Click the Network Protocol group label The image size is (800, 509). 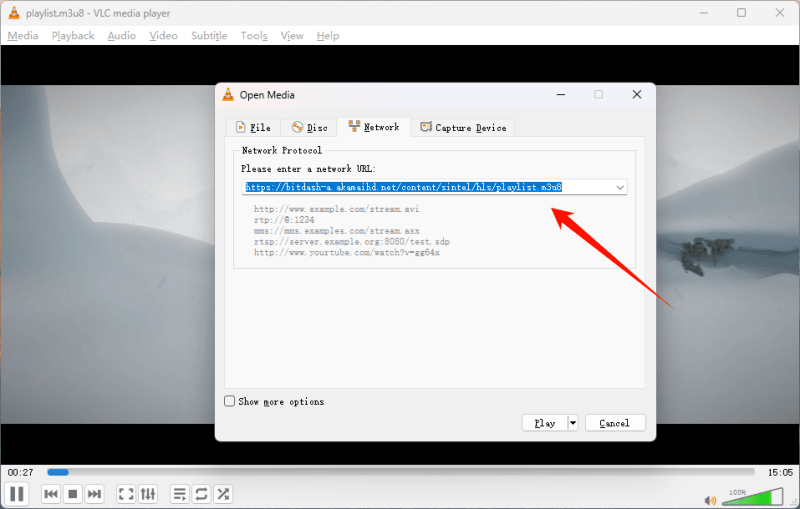pos(282,150)
